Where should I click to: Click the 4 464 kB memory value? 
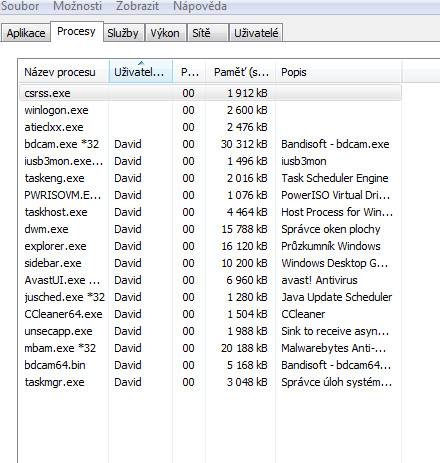click(x=247, y=212)
